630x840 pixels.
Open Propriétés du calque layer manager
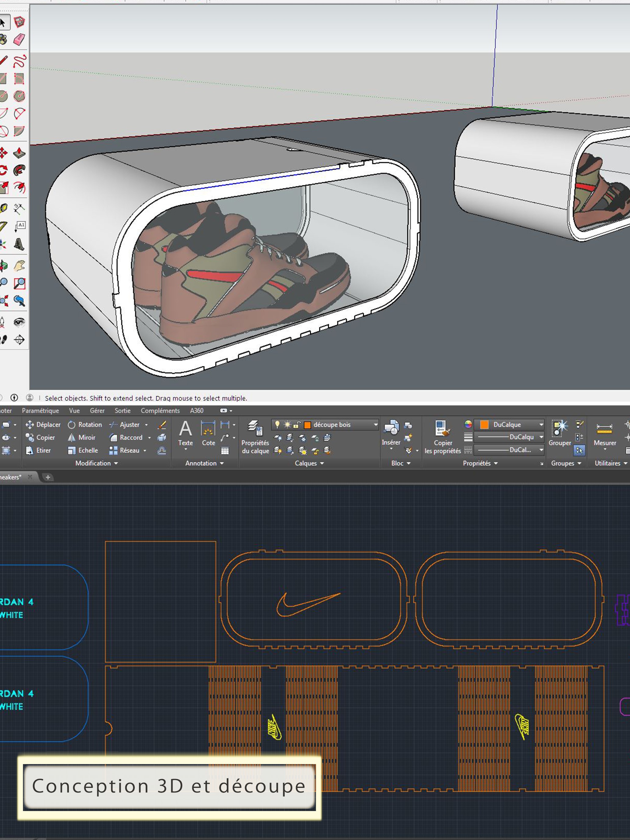tap(255, 437)
